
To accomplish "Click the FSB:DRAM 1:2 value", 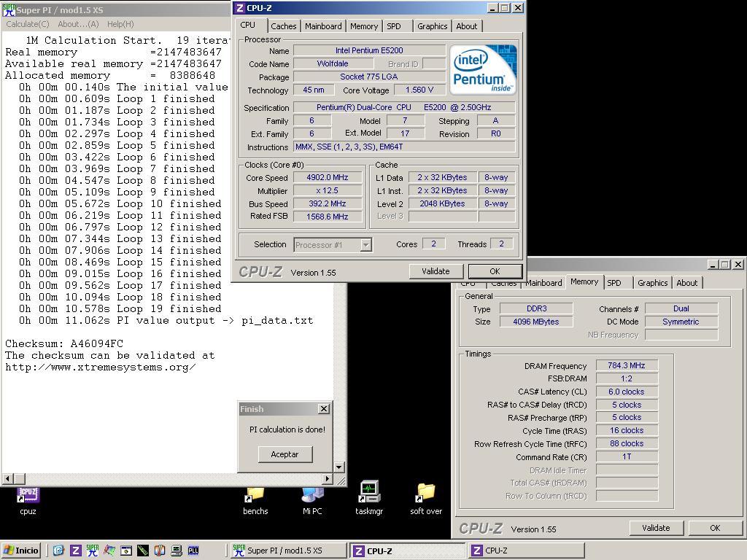I will 627,378.
